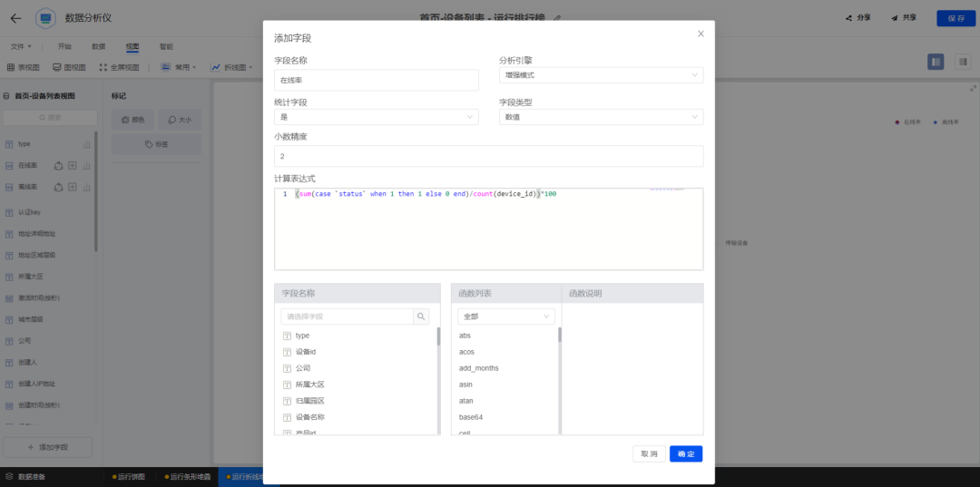Click the bar chart icon on type row
Image resolution: width=980 pixels, height=487 pixels.
(87, 144)
